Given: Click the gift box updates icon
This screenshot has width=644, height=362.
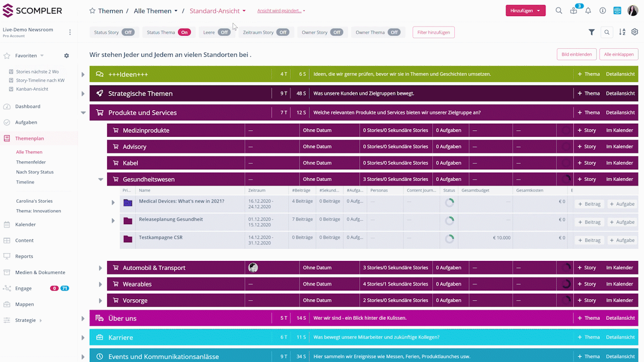Looking at the screenshot, I should (x=574, y=11).
